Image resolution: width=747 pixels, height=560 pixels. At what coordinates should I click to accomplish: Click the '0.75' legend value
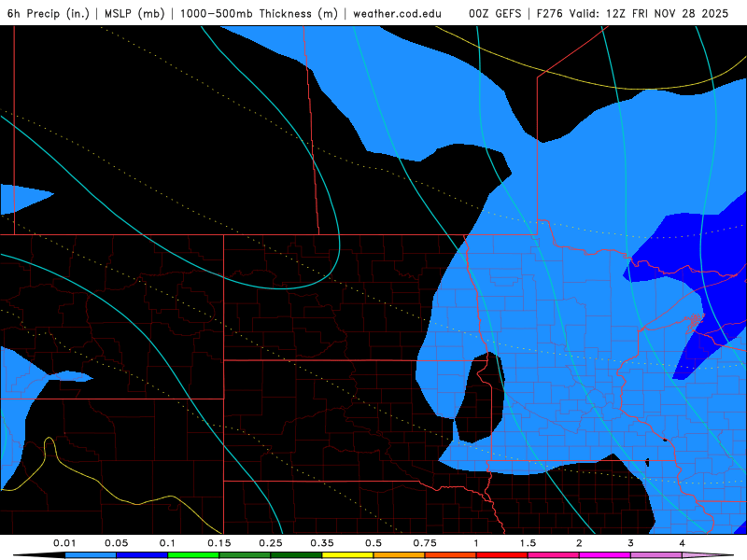pyautogui.click(x=425, y=543)
